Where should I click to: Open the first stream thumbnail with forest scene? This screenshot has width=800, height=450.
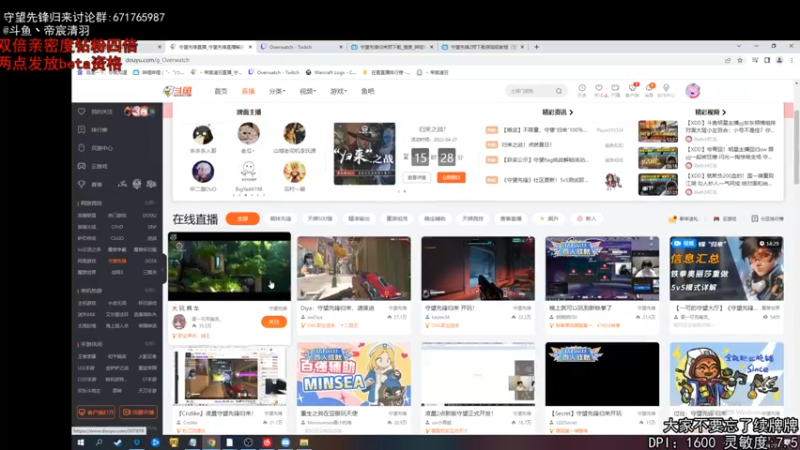coord(230,266)
